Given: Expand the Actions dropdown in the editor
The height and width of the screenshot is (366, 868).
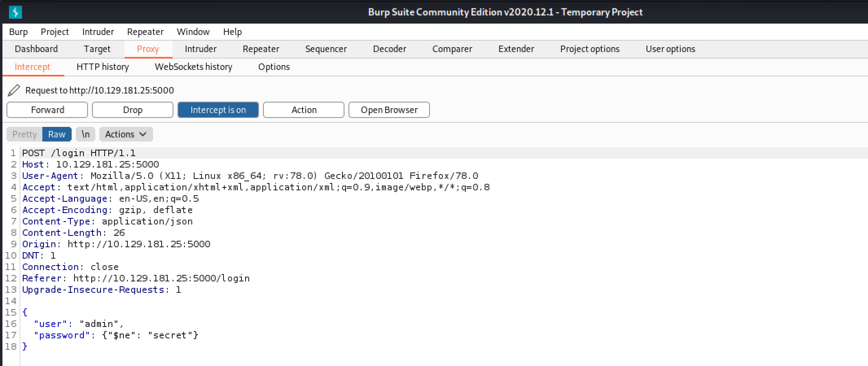Looking at the screenshot, I should click(x=126, y=134).
